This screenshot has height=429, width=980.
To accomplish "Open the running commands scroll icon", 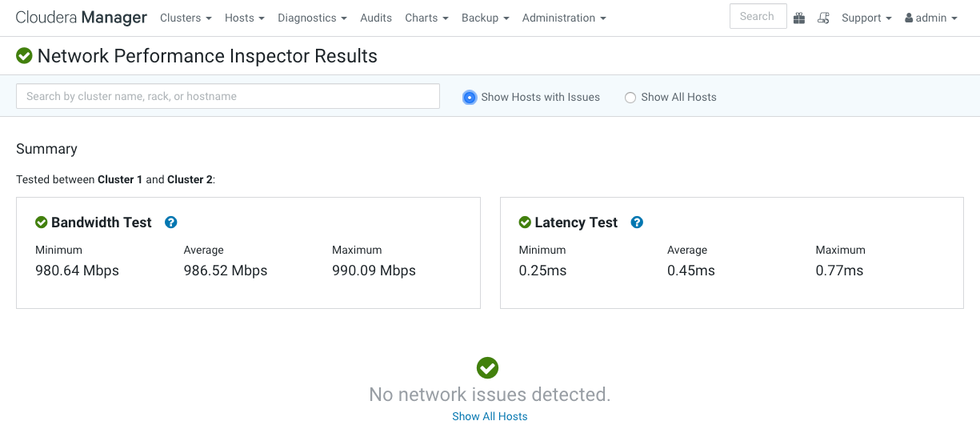I will pos(823,18).
